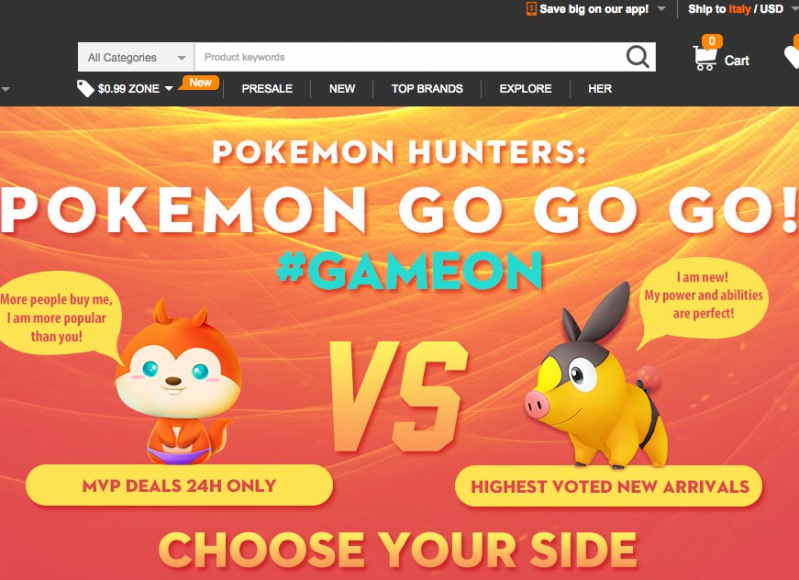Click the cart item count badge
The height and width of the screenshot is (580, 799).
(711, 41)
